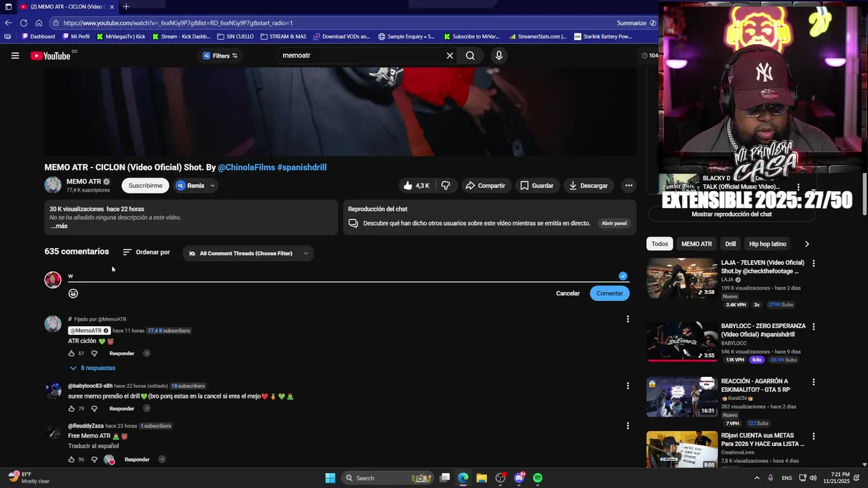Show chat replay via Mostrar reproducción del chat
The height and width of the screenshot is (488, 868).
[732, 214]
